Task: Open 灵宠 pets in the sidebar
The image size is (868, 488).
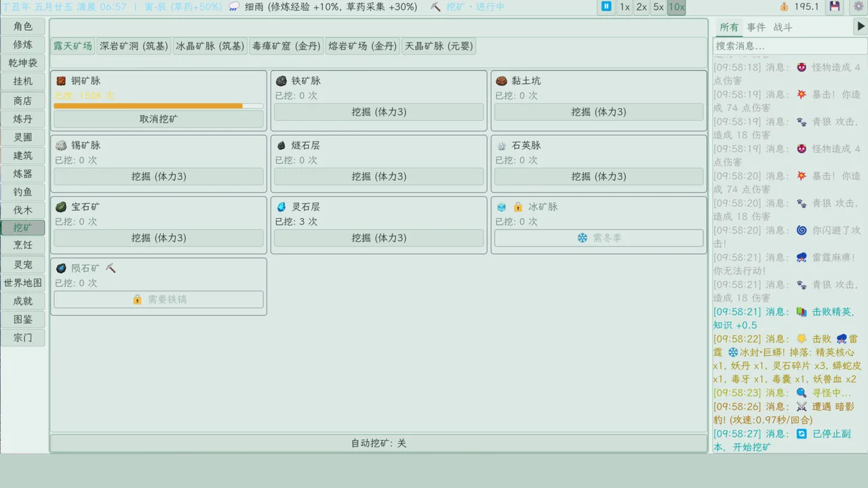Action: point(23,264)
